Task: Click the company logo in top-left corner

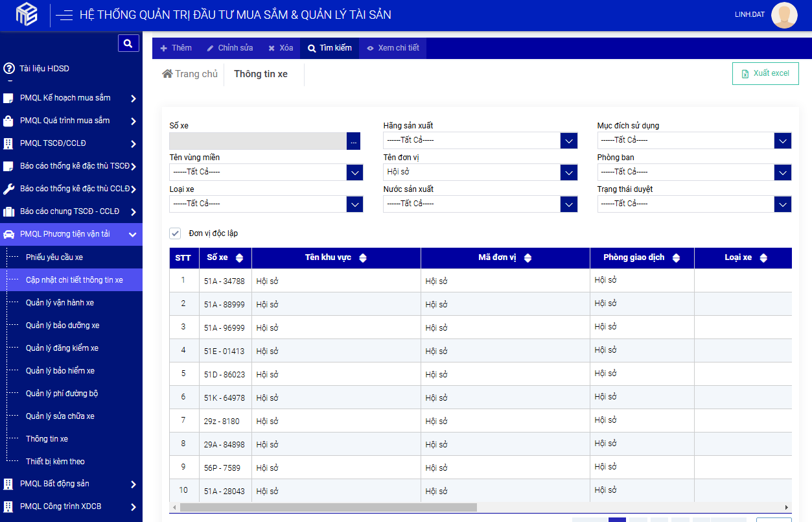Action: [27, 14]
